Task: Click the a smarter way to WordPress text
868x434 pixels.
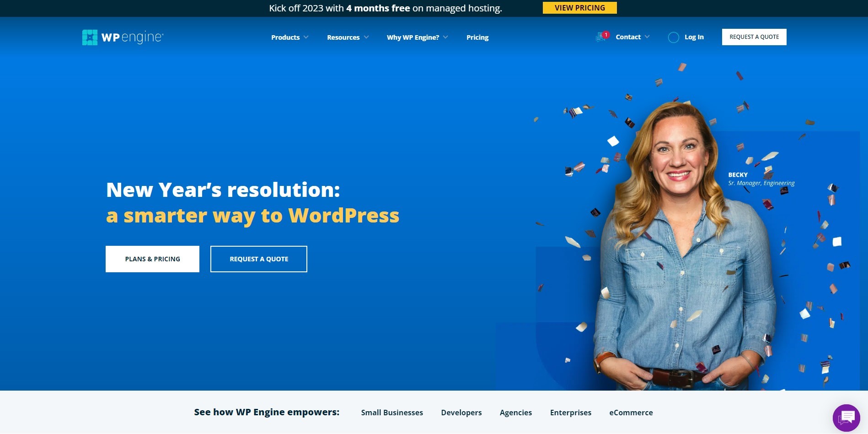Action: tap(252, 216)
